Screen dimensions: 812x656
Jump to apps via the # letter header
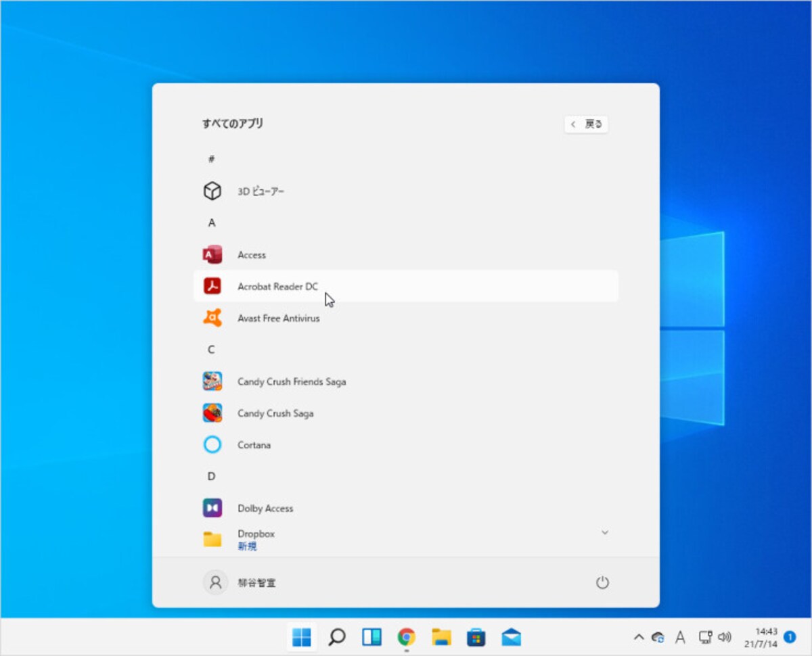[x=211, y=160]
